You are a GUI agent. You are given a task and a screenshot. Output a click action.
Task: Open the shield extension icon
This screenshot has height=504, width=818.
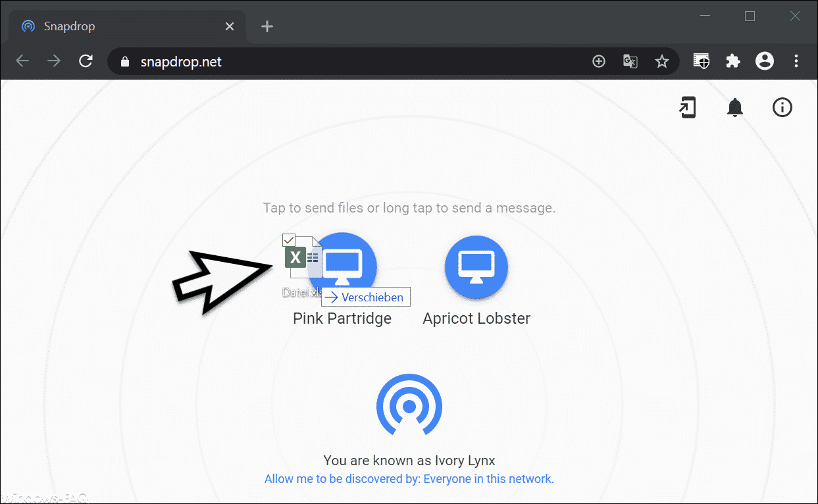[x=702, y=61]
